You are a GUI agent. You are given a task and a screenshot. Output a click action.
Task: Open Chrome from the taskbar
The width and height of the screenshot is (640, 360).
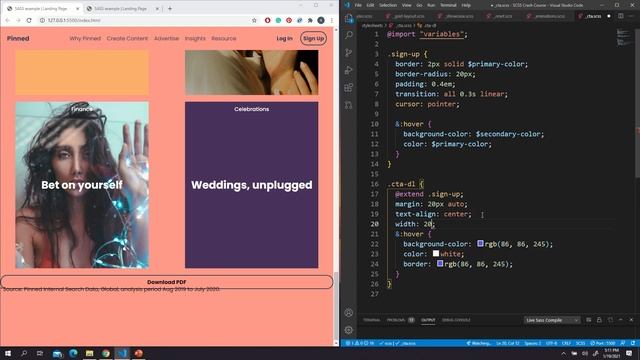[x=106, y=353]
